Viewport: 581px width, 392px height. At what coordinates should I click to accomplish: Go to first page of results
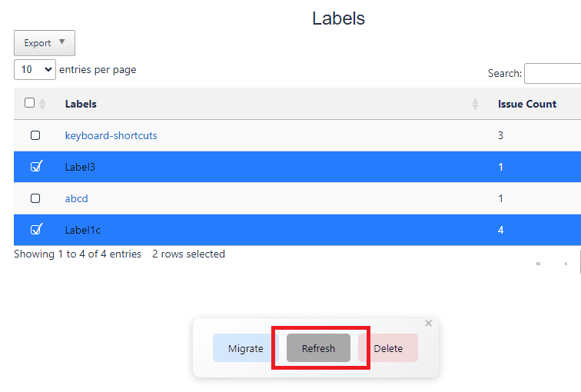tap(538, 264)
